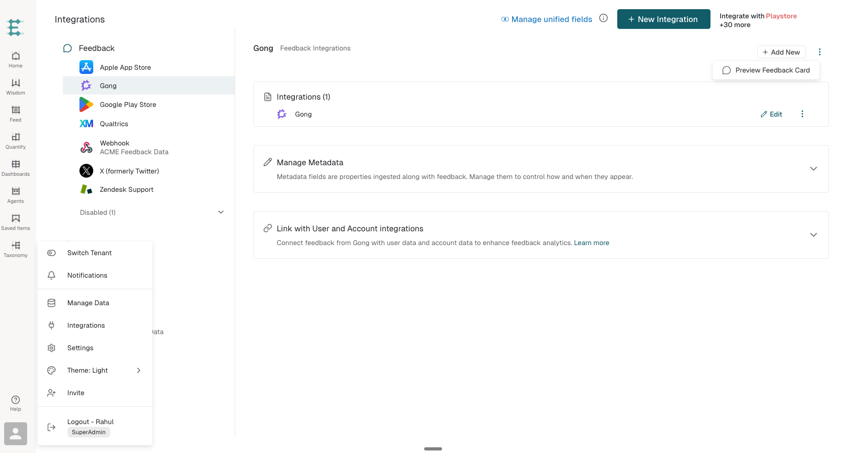
Task: Open the Agents sidebar icon
Action: click(x=16, y=195)
